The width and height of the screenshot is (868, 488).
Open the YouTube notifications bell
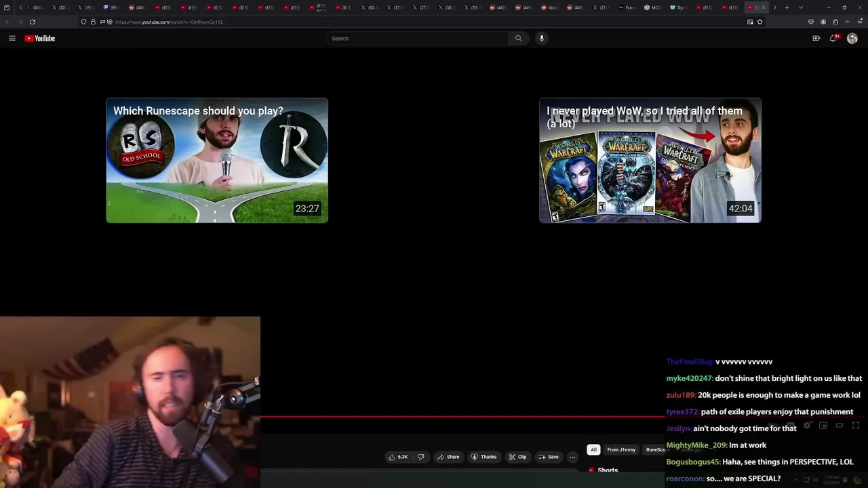click(833, 38)
